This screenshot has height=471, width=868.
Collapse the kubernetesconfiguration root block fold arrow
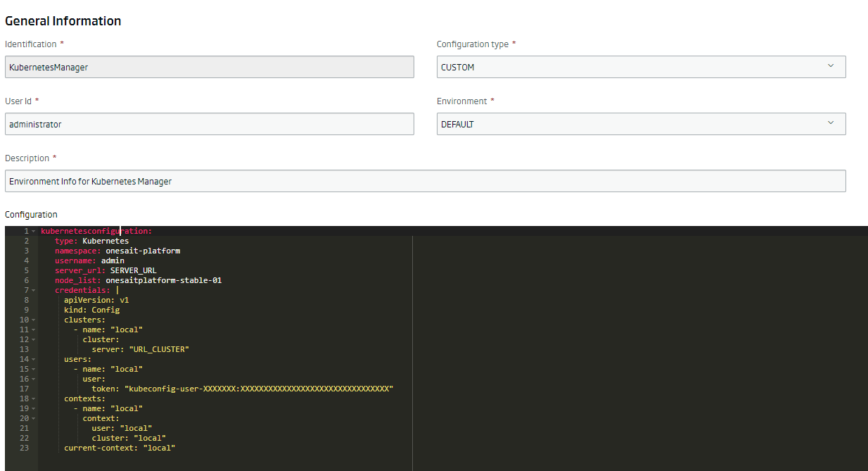click(x=32, y=230)
